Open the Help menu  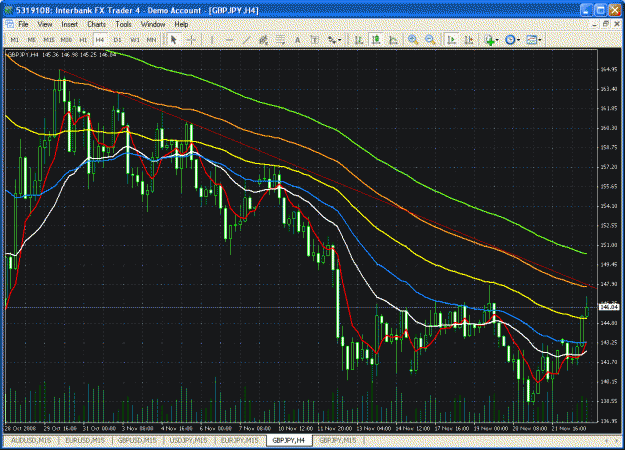coord(181,24)
